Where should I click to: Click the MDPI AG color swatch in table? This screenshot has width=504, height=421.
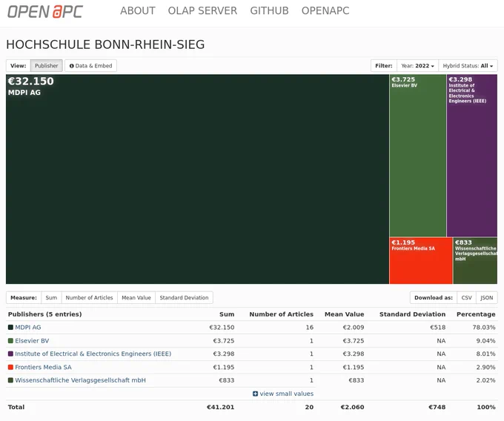tap(10, 328)
